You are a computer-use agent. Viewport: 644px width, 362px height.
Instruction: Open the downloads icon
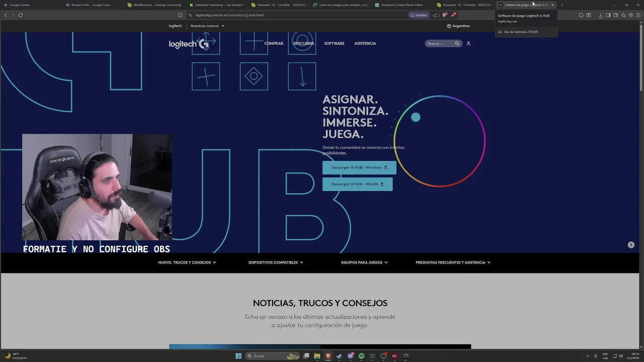coord(600,15)
